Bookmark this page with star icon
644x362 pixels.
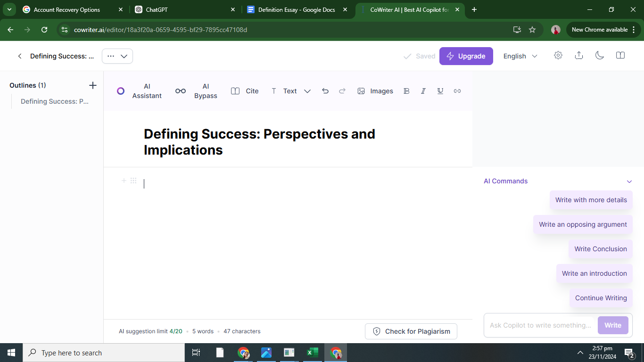point(532,30)
